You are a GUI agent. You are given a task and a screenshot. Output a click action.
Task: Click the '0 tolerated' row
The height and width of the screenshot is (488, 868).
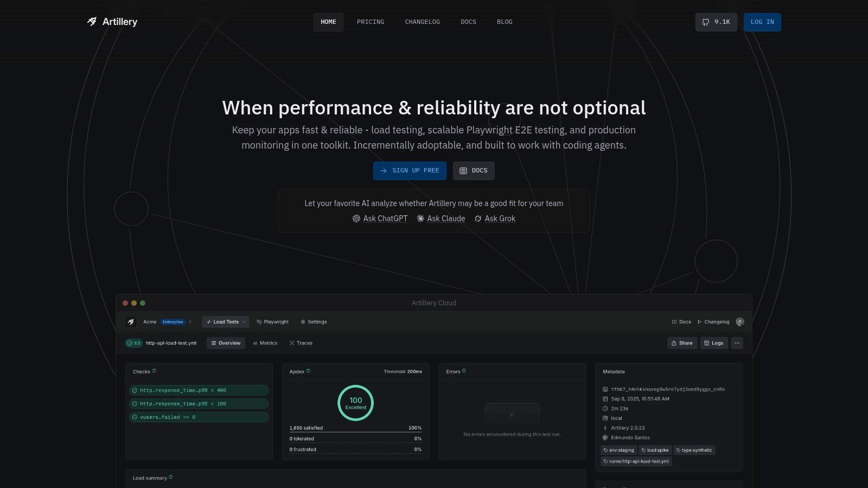pyautogui.click(x=355, y=439)
